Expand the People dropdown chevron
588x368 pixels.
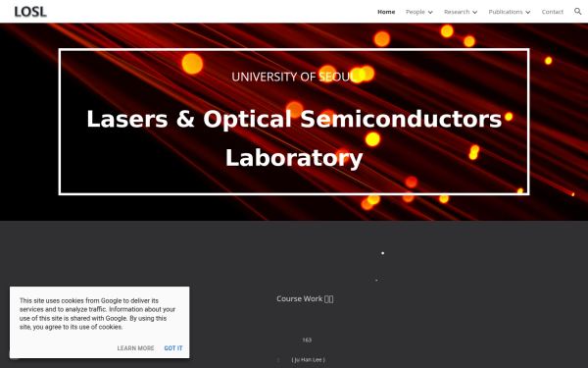(x=430, y=12)
